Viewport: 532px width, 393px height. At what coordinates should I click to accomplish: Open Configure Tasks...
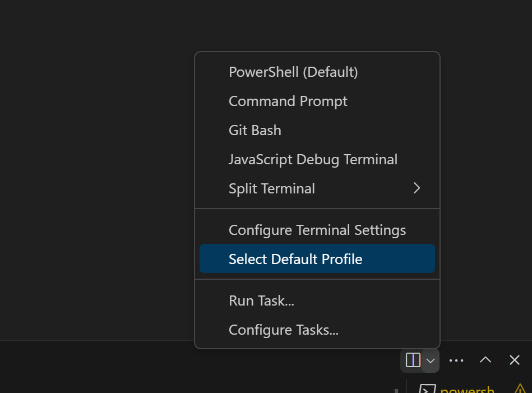283,330
